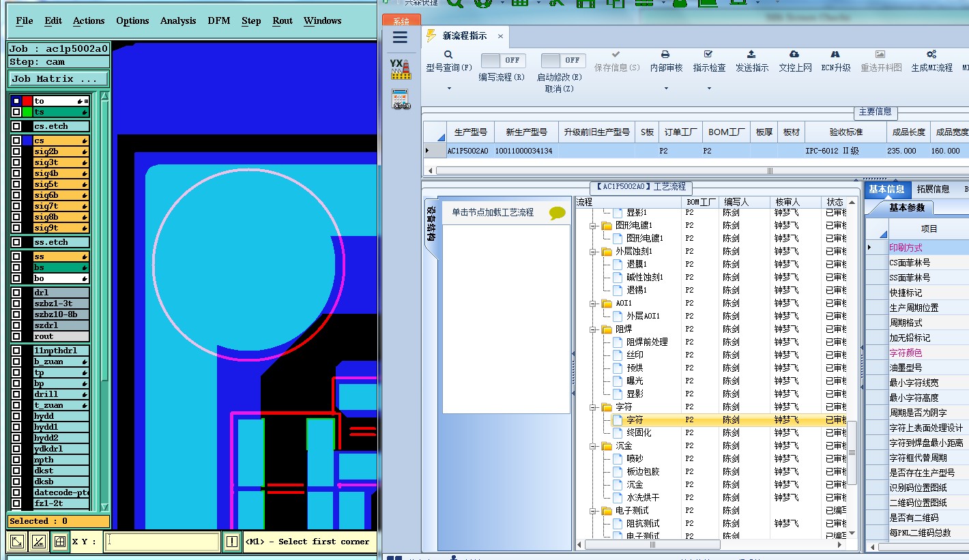Open the dropdown arrow under 内部审核
Screen dimensions: 969x560
pos(666,88)
